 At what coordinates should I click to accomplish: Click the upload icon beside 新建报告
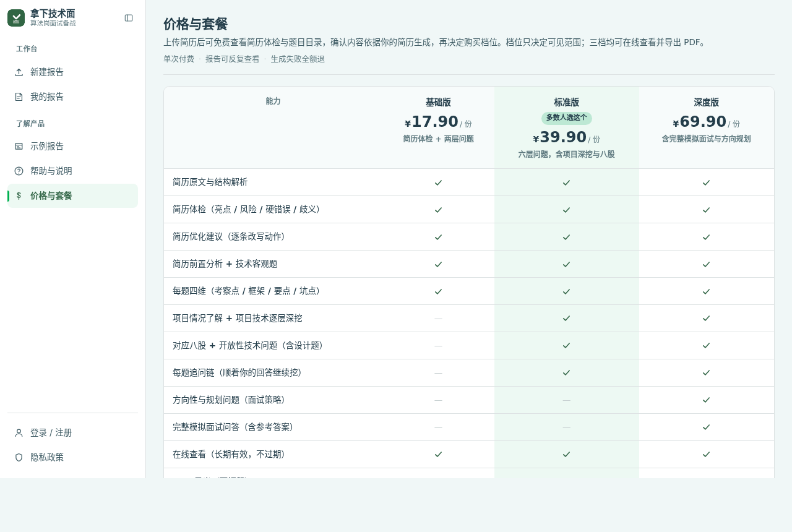[19, 72]
